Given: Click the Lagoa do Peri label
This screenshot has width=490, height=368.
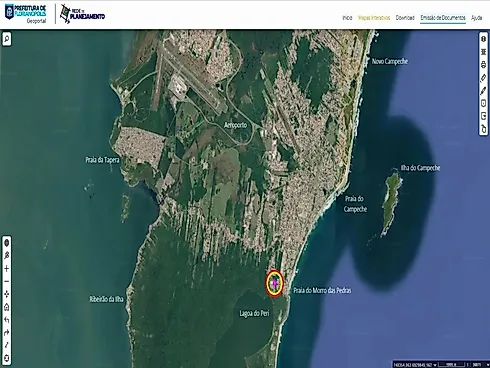Looking at the screenshot, I should pos(254,313).
